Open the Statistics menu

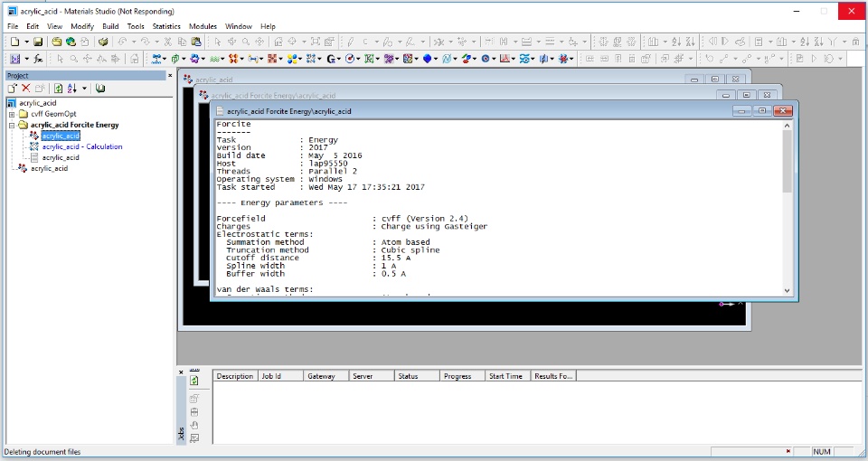click(166, 26)
